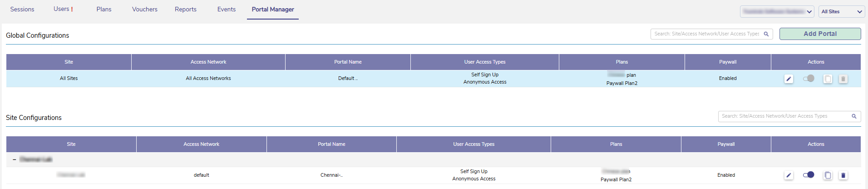868x189 pixels.
Task: Delete the Chennai site portal
Action: click(843, 175)
